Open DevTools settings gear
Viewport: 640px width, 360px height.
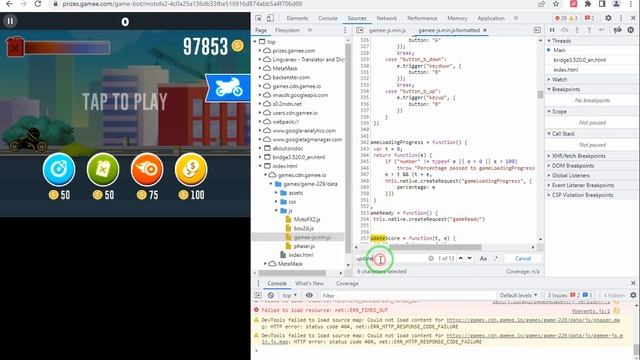[608, 18]
